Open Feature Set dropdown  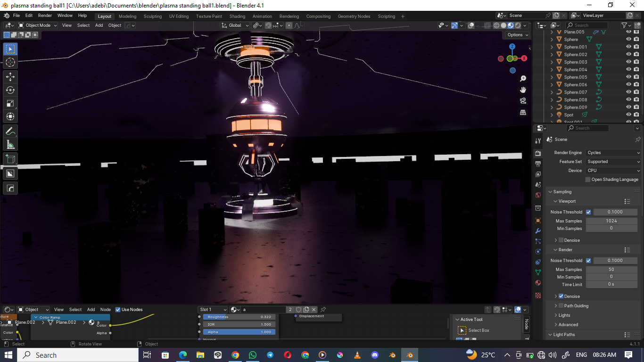[x=613, y=162]
